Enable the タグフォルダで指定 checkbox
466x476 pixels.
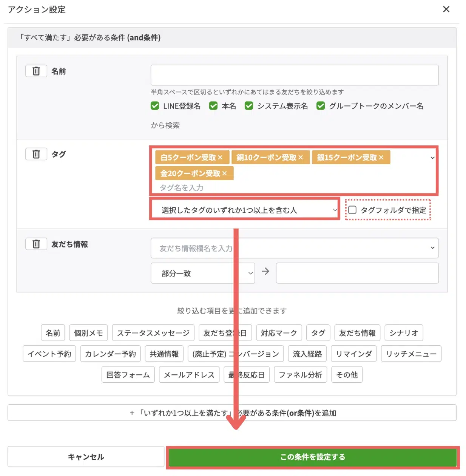[x=352, y=210]
